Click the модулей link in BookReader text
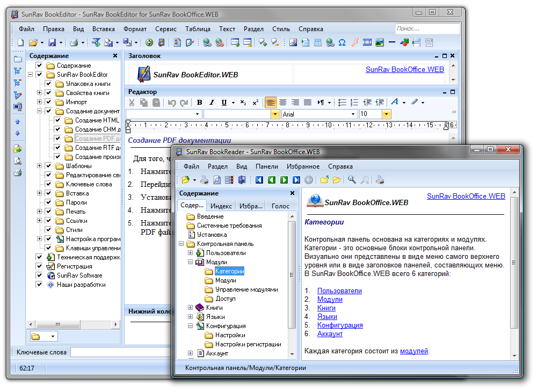The image size is (537, 392). click(x=413, y=351)
